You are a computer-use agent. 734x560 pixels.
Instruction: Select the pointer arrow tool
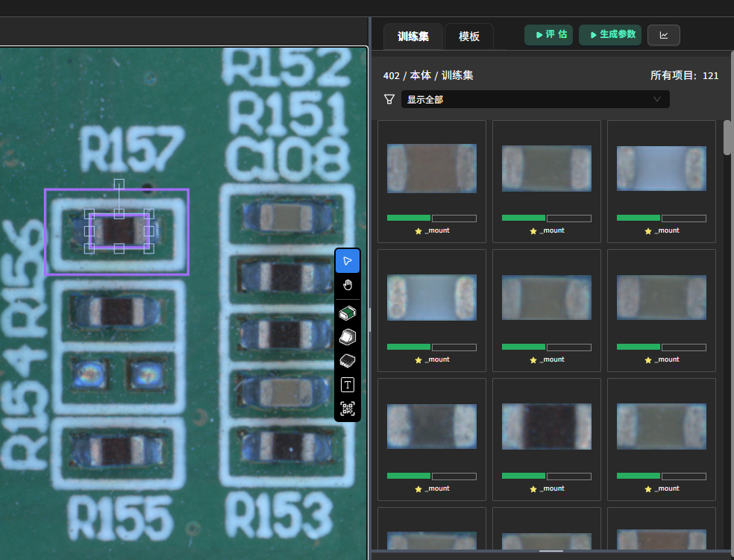(348, 261)
